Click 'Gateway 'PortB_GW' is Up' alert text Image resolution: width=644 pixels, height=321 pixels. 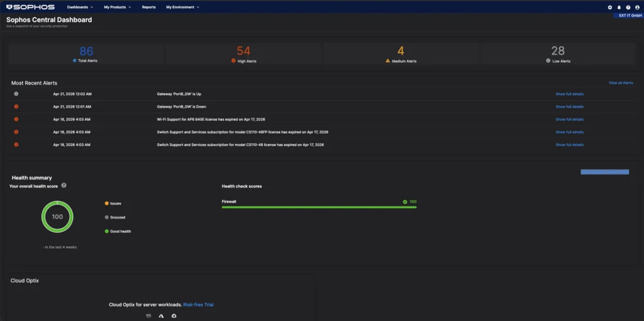click(x=179, y=94)
